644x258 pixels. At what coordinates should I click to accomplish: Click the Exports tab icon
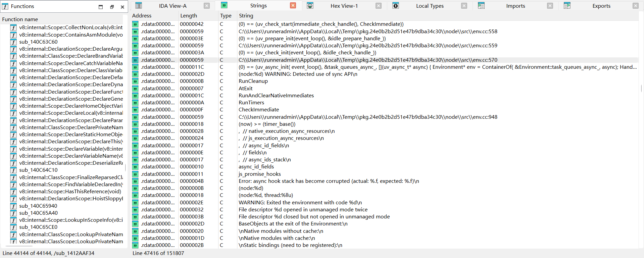[567, 6]
